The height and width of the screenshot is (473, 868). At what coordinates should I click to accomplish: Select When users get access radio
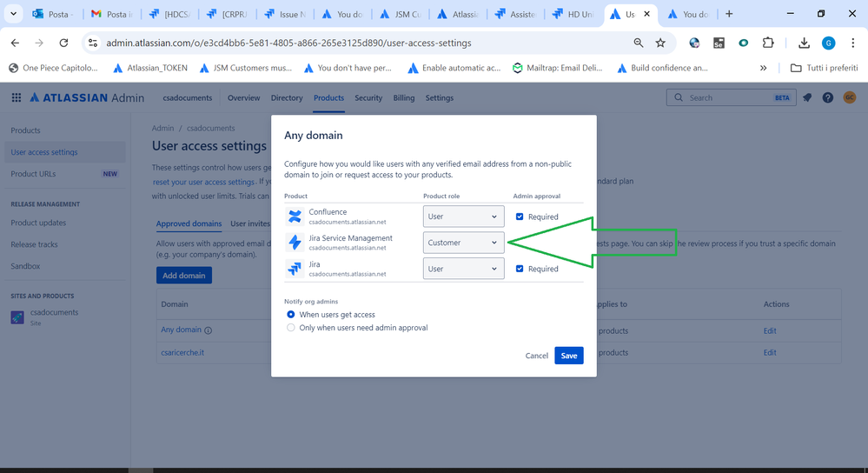(x=290, y=314)
